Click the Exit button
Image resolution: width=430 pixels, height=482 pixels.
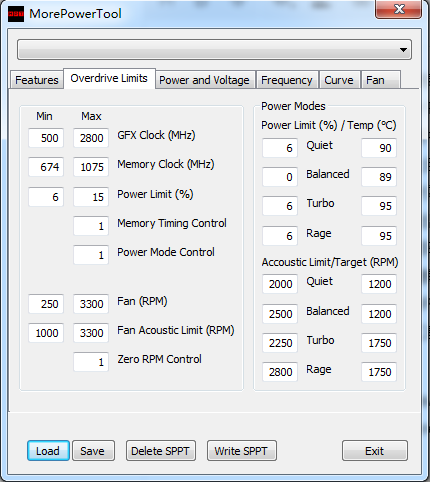375,451
